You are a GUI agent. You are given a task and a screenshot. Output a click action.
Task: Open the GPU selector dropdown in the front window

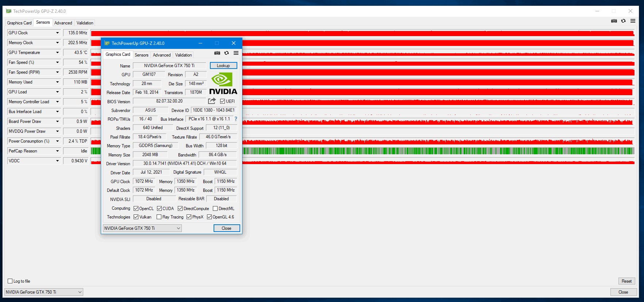pos(142,228)
